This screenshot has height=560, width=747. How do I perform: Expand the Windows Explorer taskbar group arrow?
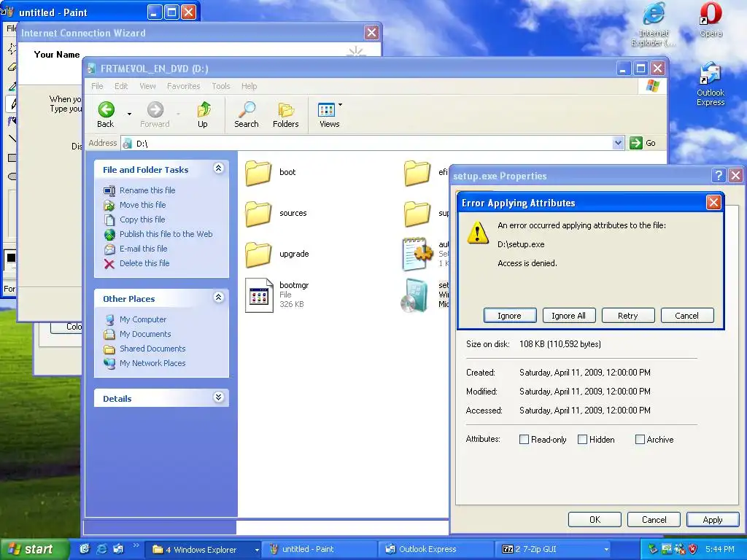pyautogui.click(x=256, y=550)
